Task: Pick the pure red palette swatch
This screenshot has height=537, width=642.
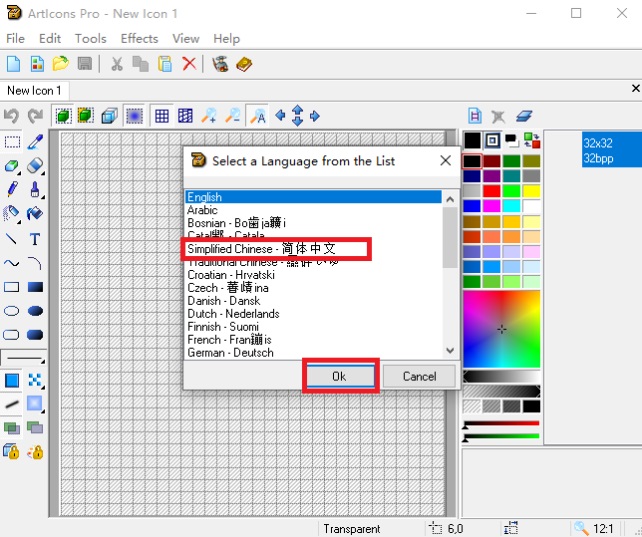Action: click(491, 191)
